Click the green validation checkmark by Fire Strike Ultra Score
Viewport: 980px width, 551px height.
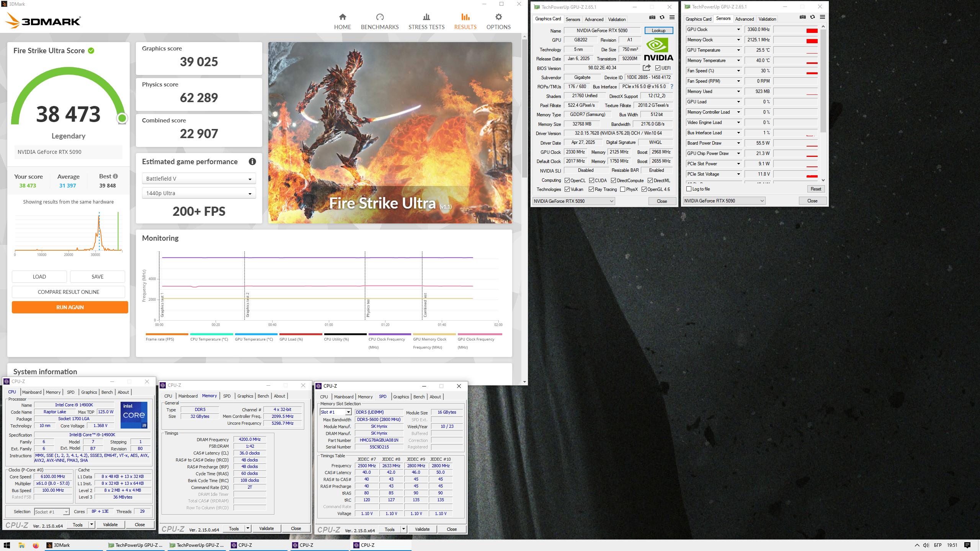pyautogui.click(x=91, y=51)
